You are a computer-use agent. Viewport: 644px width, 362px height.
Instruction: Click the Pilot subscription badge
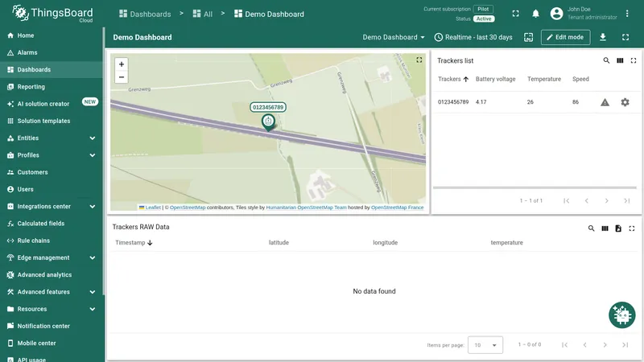point(483,9)
